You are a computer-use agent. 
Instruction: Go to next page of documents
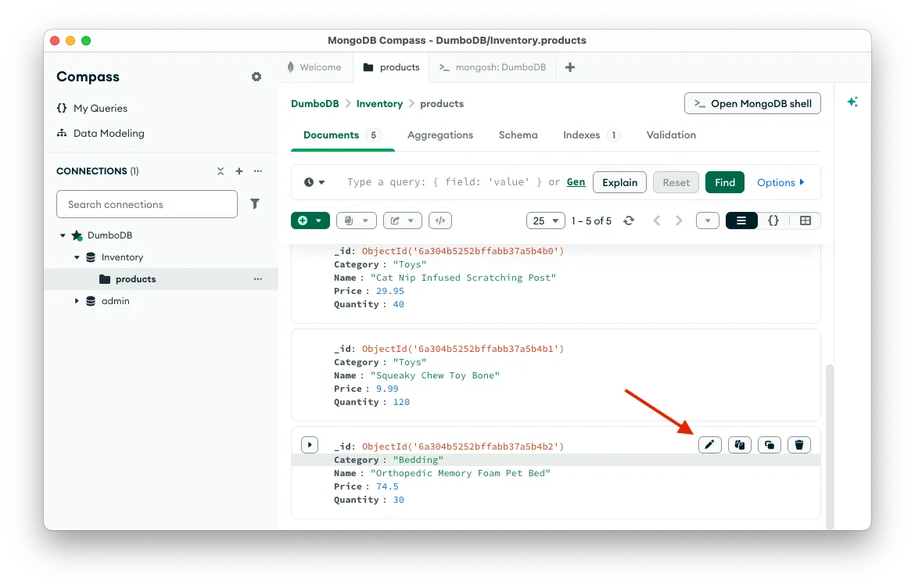click(679, 220)
